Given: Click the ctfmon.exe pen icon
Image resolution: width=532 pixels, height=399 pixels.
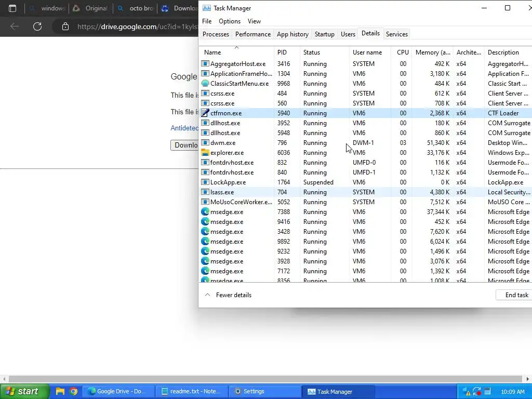Looking at the screenshot, I should 205,113.
